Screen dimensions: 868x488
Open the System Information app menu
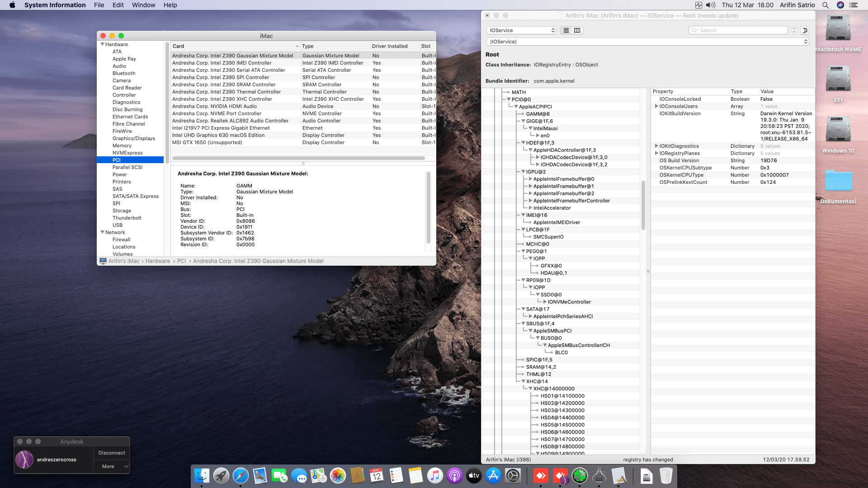[55, 5]
